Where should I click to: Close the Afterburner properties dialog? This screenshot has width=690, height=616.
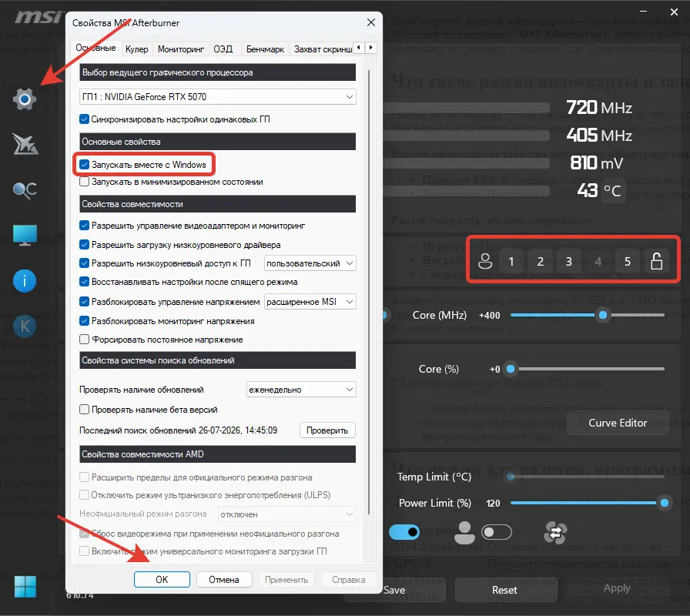coord(371,22)
